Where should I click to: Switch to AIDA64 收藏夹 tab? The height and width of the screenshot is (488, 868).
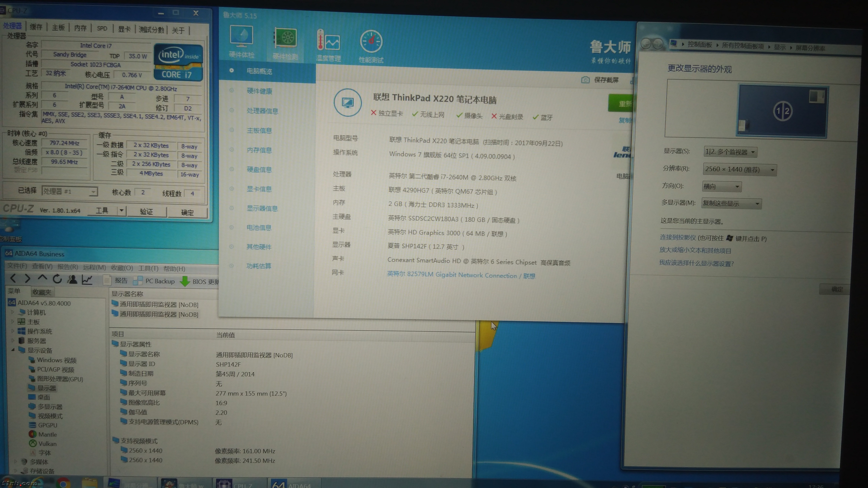click(x=42, y=292)
